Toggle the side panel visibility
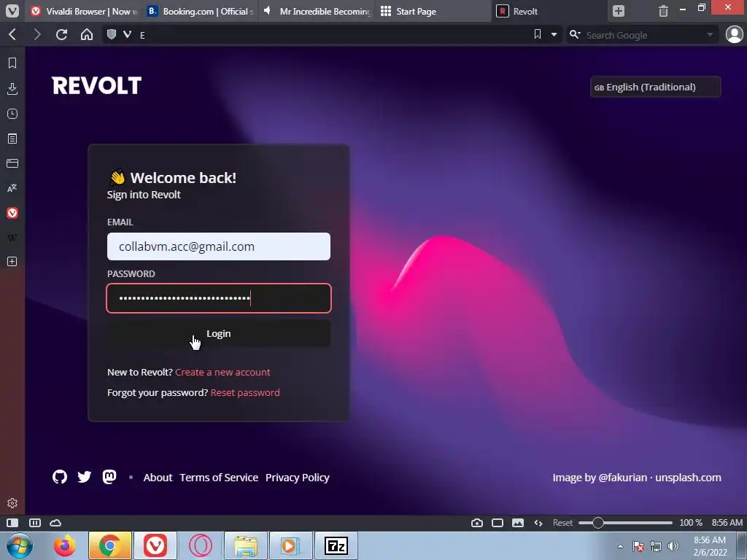This screenshot has width=747, height=560. tap(12, 523)
